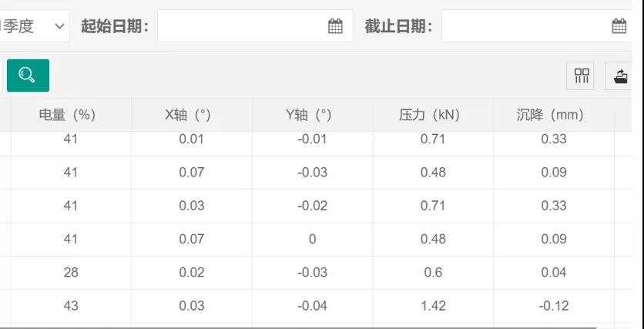This screenshot has height=329, width=644.
Task: Click the export data icon
Action: 620,76
